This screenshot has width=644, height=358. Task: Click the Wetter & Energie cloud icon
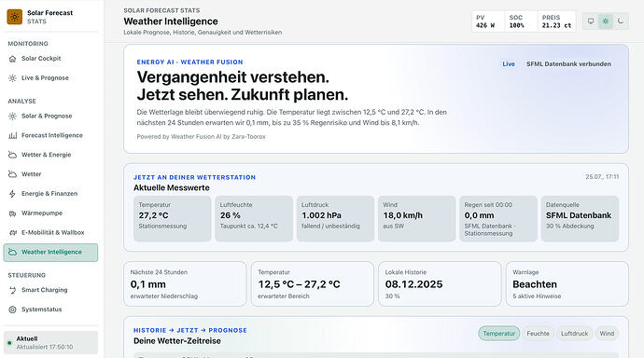click(13, 155)
